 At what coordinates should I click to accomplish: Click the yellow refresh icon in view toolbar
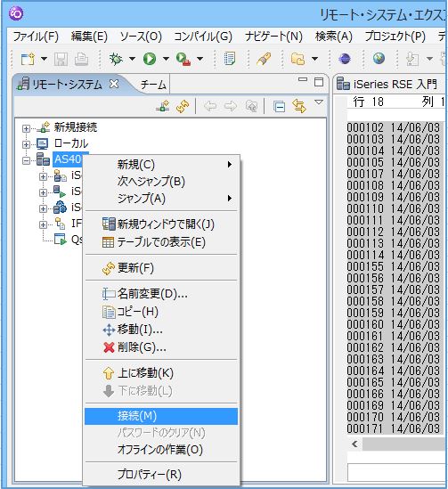click(183, 107)
